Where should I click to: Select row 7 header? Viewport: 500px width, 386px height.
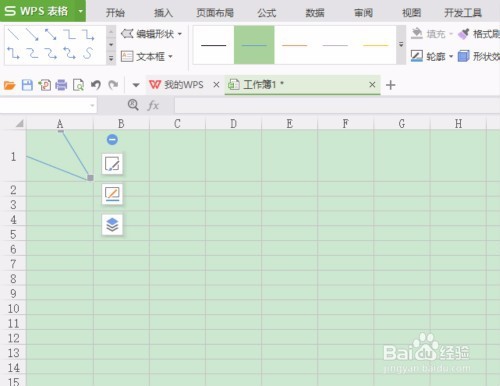[x=13, y=264]
